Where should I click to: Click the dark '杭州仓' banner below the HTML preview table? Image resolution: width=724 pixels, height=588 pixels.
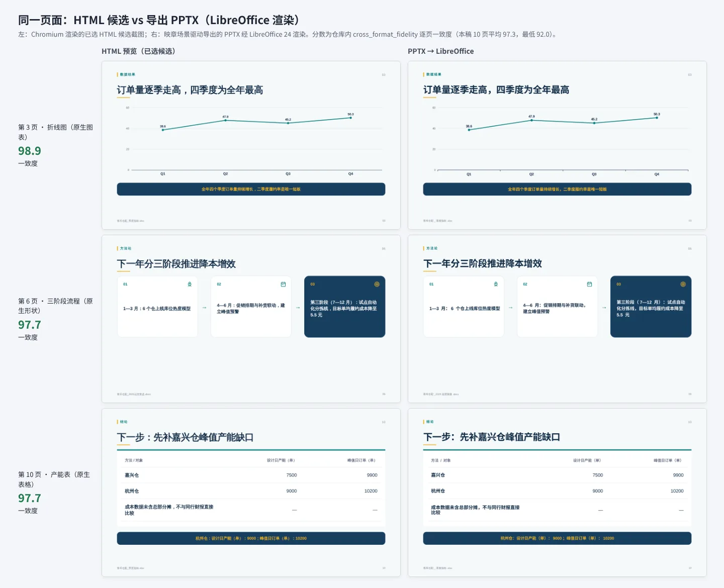251,538
